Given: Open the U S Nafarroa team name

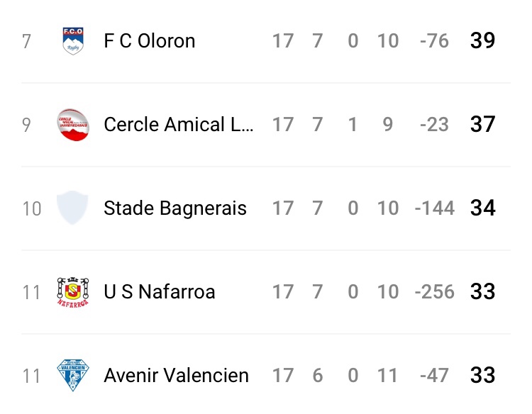Looking at the screenshot, I should coord(159,292).
